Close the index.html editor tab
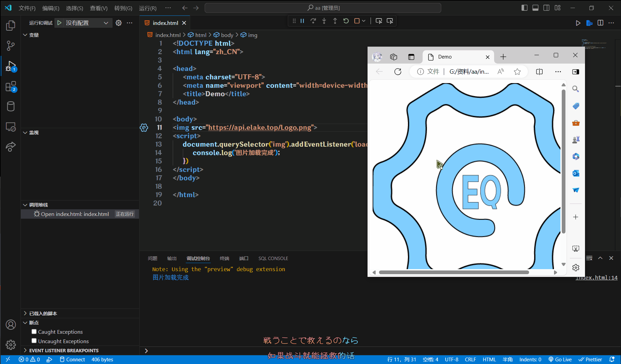Viewport: 621px width, 364px height. [x=184, y=23]
